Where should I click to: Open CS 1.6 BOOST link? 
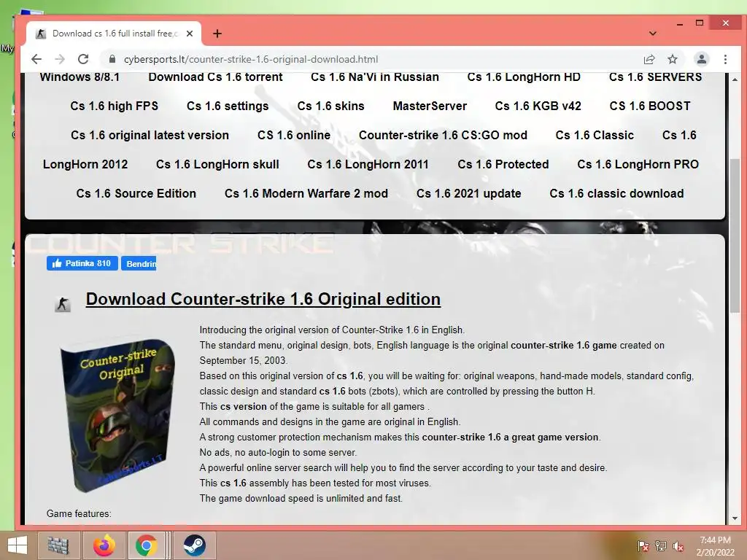650,106
